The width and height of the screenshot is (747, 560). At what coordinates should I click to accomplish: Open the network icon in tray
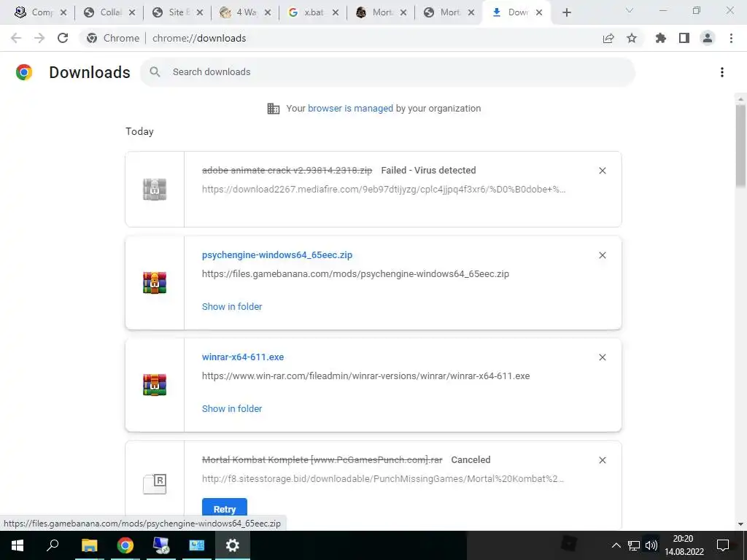(634, 545)
